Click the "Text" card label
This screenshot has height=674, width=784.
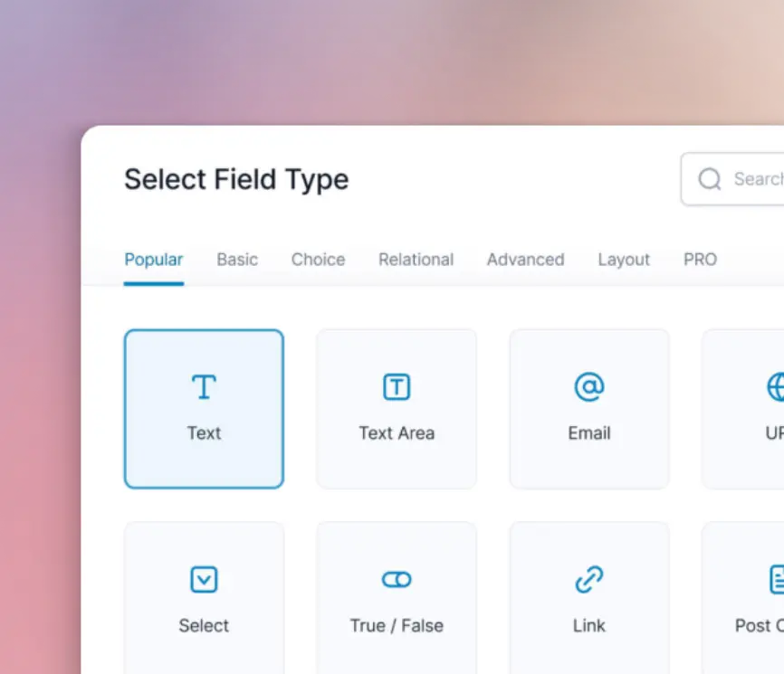click(204, 433)
